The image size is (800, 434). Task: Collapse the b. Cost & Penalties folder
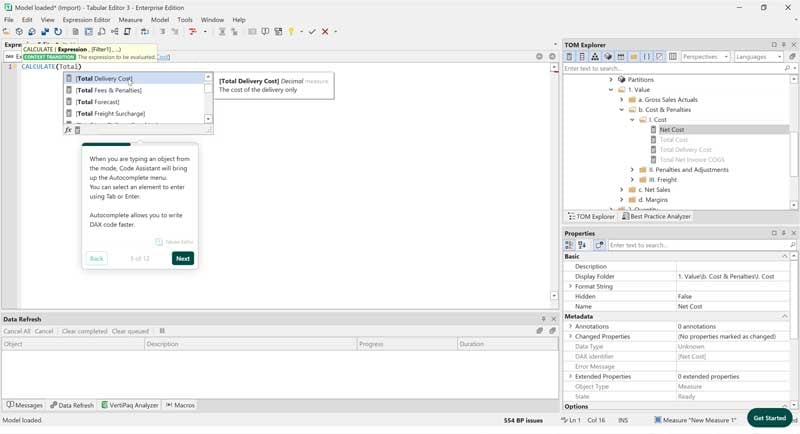pyautogui.click(x=621, y=110)
